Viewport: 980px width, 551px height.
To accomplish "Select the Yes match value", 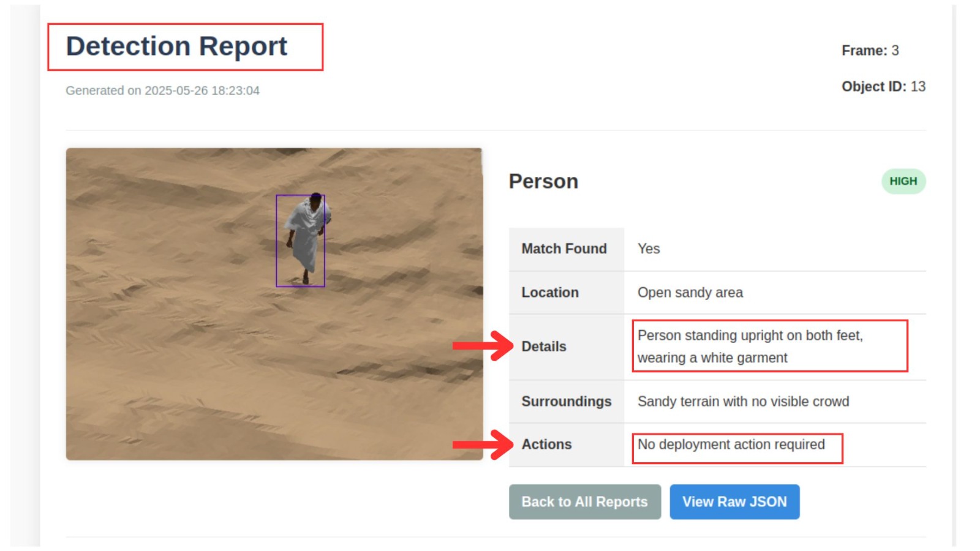I will [649, 249].
